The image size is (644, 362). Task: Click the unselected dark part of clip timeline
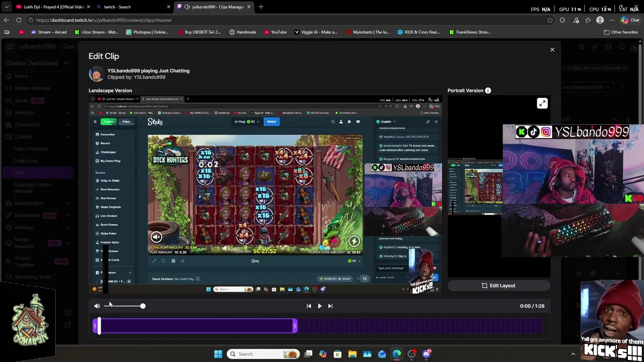point(420,326)
